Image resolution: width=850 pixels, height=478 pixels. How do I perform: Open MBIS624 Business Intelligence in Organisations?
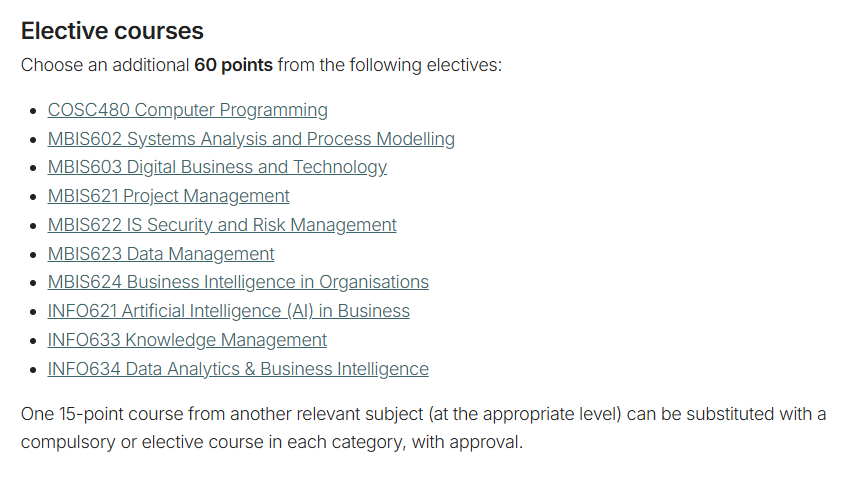(238, 282)
